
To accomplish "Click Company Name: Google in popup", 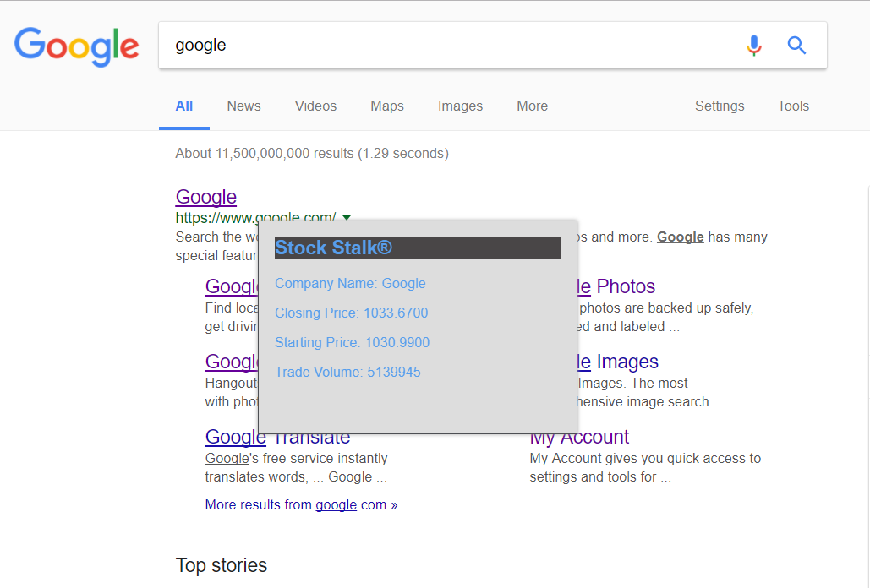I will tap(350, 283).
